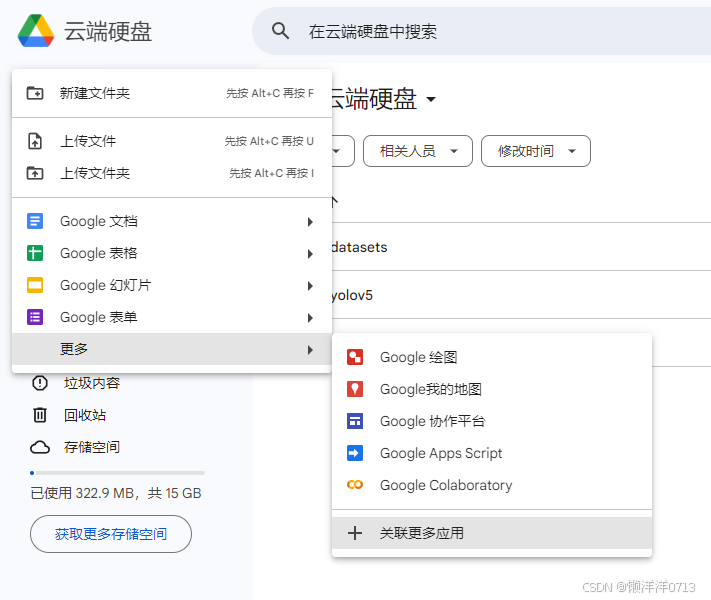This screenshot has height=600, width=711.
Task: Choose 关联更多应用 option
Action: click(492, 533)
